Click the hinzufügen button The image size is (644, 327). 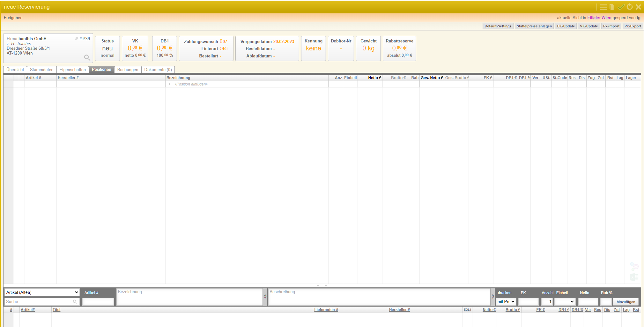pos(626,301)
